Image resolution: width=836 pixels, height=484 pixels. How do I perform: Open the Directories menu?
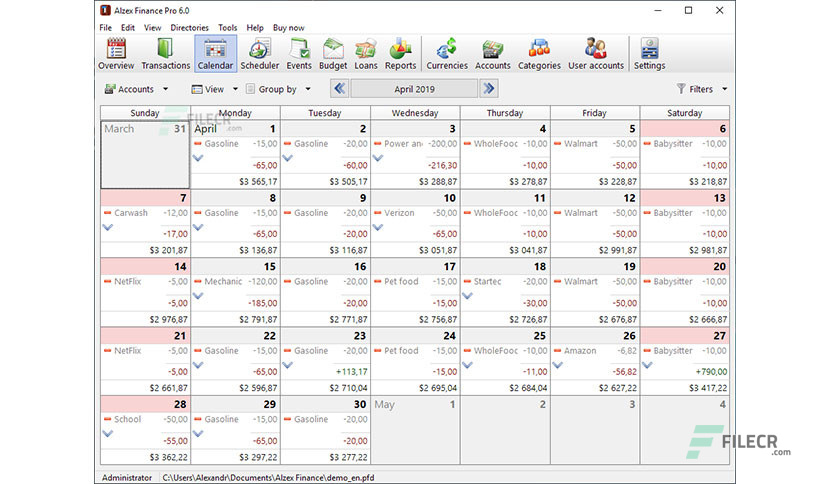(189, 28)
